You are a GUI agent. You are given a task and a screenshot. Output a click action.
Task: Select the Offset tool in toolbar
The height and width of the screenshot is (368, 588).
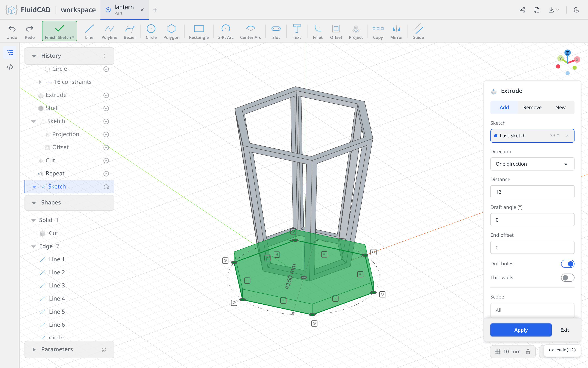336,32
